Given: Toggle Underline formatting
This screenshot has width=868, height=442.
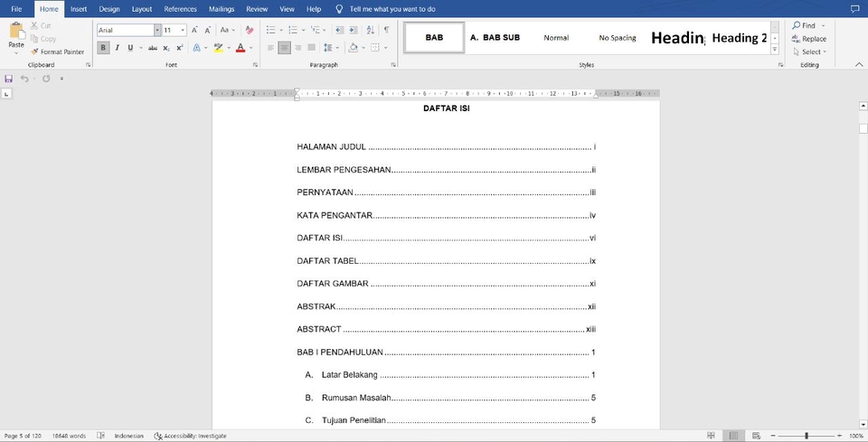Looking at the screenshot, I should (130, 48).
